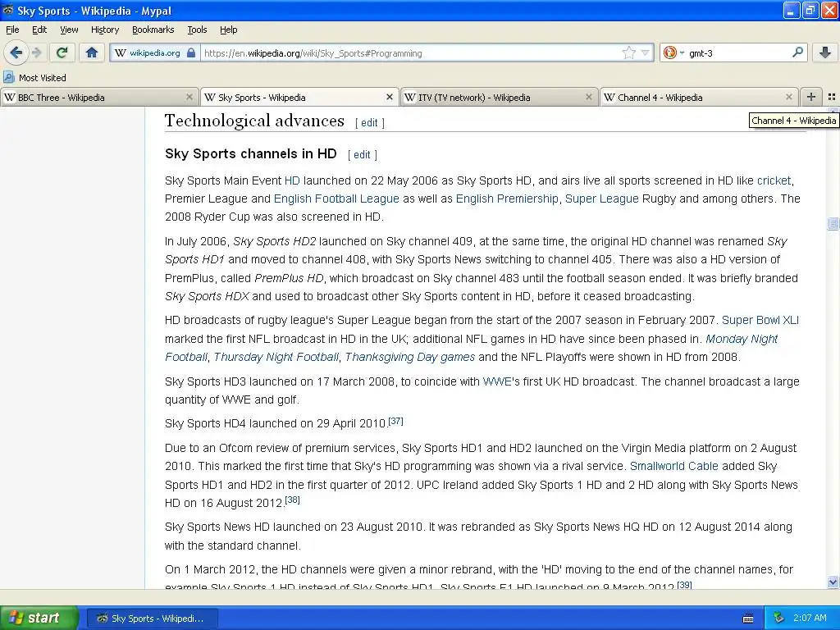
Task: Open the English Premiership link
Action: pos(507,199)
